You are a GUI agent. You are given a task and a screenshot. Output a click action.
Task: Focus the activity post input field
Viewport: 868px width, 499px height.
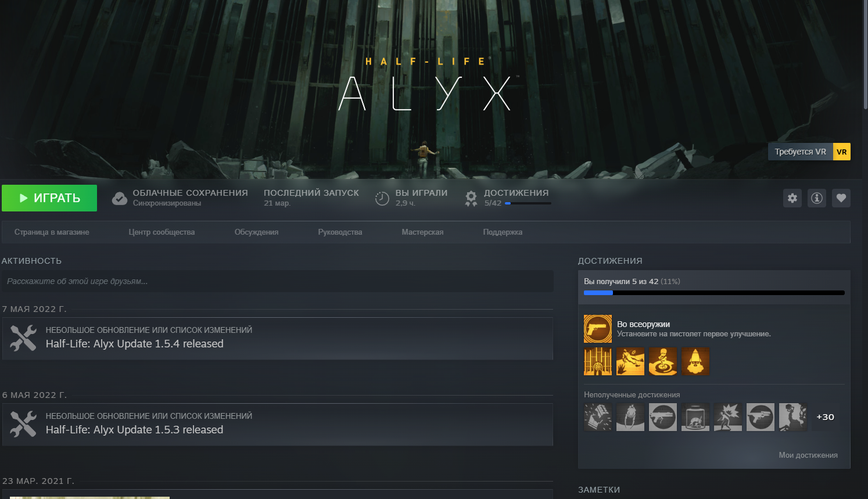(x=277, y=281)
